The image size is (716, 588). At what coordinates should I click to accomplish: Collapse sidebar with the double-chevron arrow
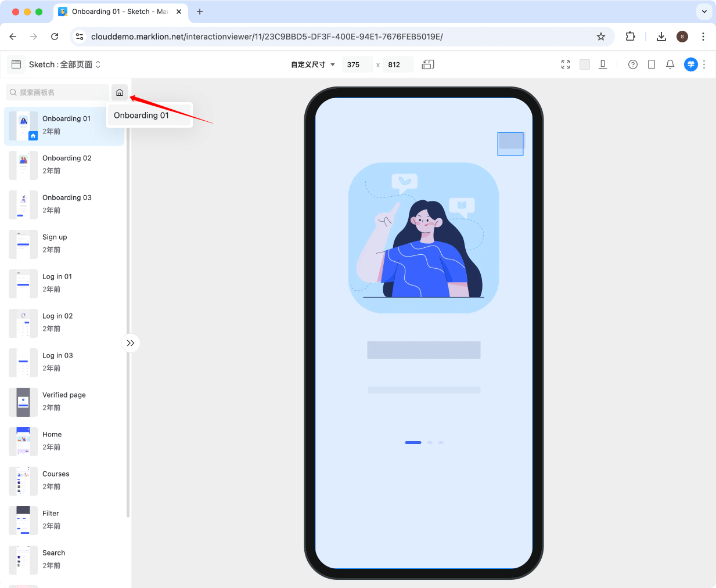tap(131, 343)
